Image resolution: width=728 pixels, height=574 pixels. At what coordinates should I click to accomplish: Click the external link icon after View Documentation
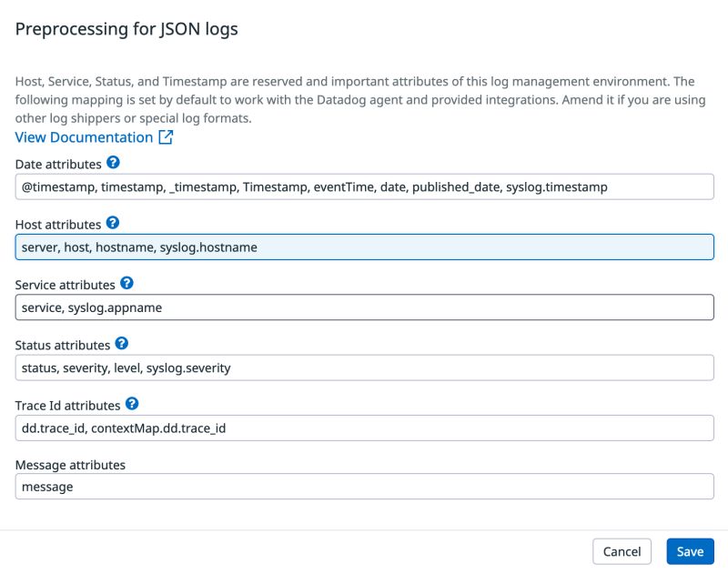(x=165, y=136)
